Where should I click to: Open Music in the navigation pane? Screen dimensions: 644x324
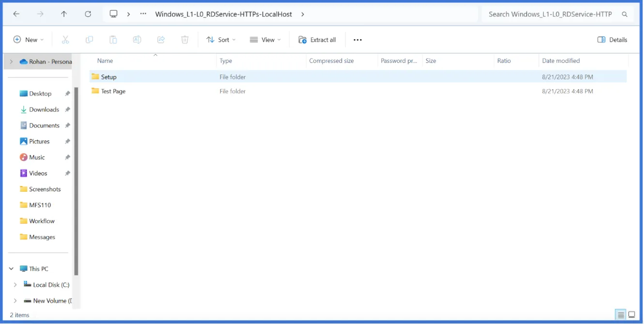[37, 157]
